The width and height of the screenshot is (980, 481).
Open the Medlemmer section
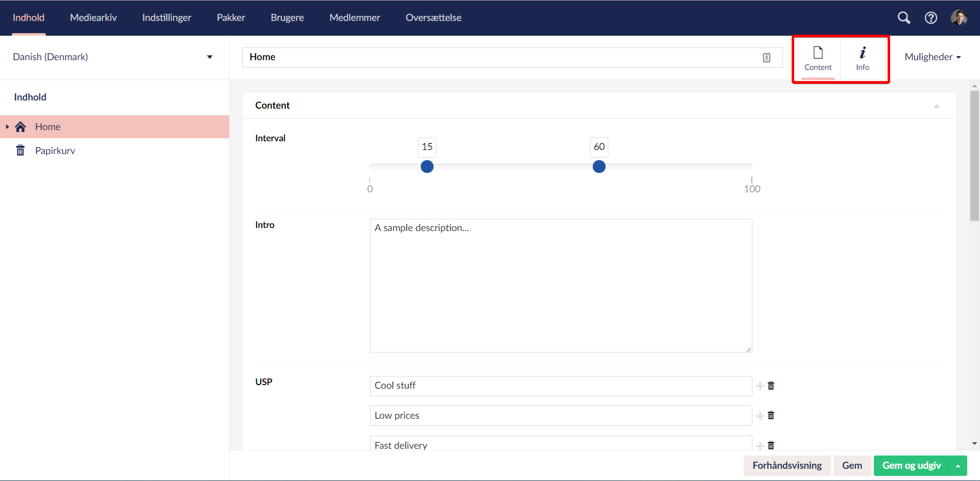pyautogui.click(x=355, y=17)
